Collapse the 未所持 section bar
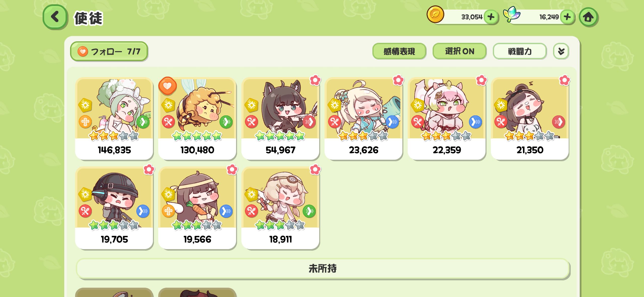The width and height of the screenshot is (644, 297). (x=323, y=269)
